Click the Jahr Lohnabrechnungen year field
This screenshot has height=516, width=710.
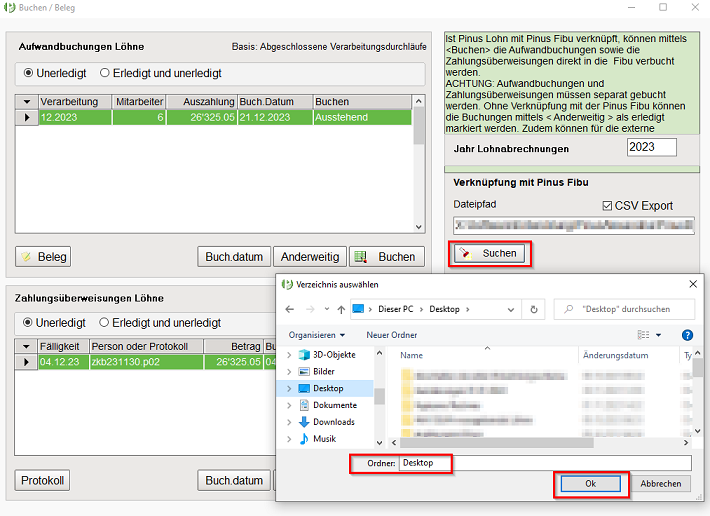[x=652, y=148]
